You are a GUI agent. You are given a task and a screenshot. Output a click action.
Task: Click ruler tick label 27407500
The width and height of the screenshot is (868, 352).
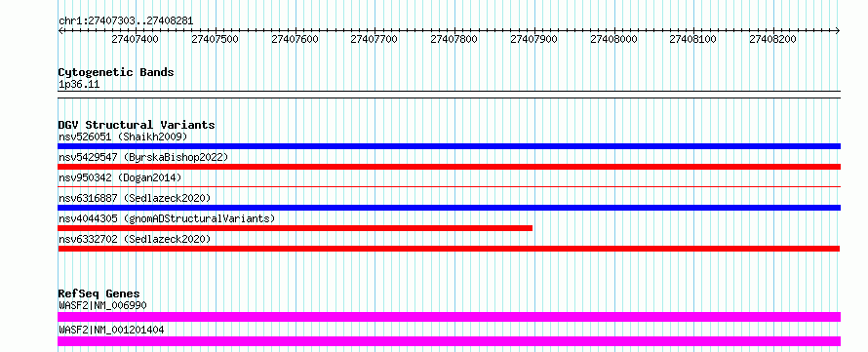coord(215,39)
